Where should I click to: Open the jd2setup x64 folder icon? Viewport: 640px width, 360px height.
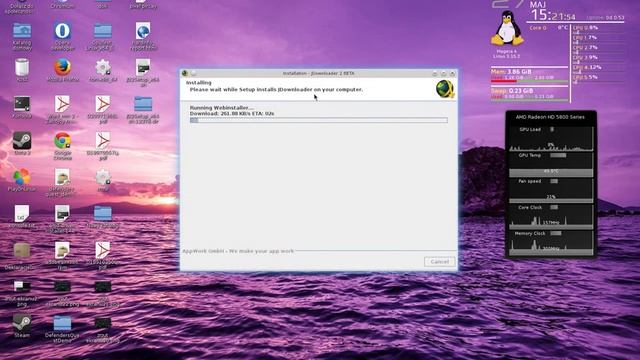tap(143, 104)
